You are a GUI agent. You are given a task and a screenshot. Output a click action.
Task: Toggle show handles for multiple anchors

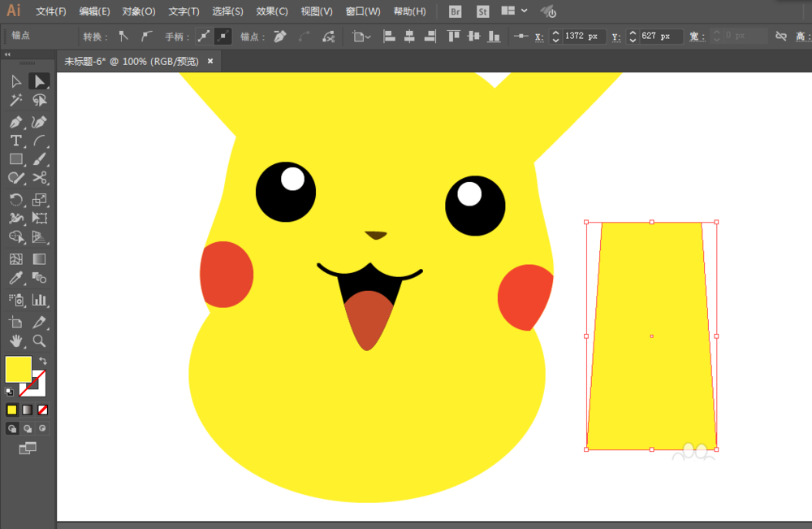[204, 37]
